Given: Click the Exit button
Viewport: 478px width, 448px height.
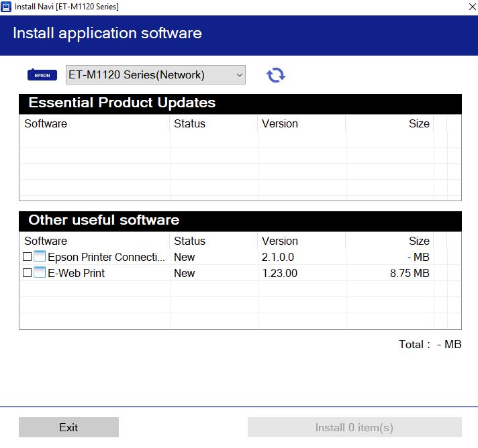Looking at the screenshot, I should tap(68, 427).
